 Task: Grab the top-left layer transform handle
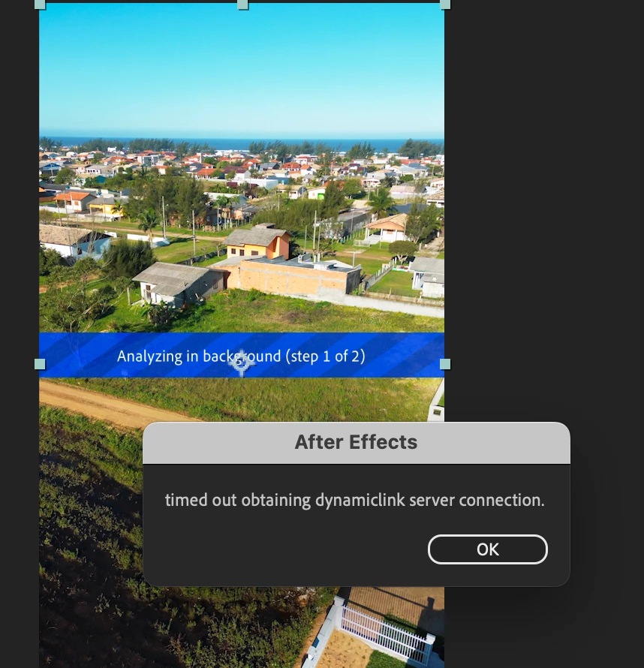pyautogui.click(x=40, y=5)
